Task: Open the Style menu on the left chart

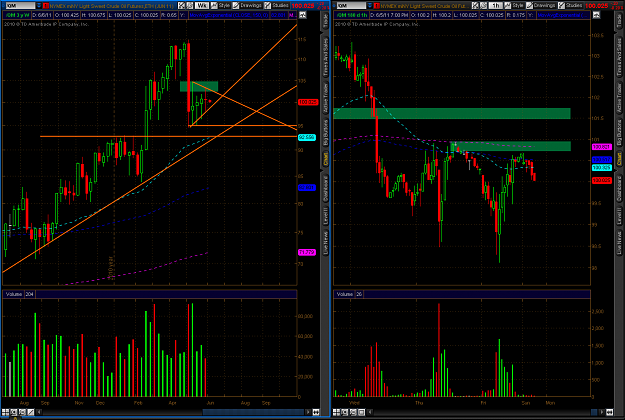Action: click(220, 6)
